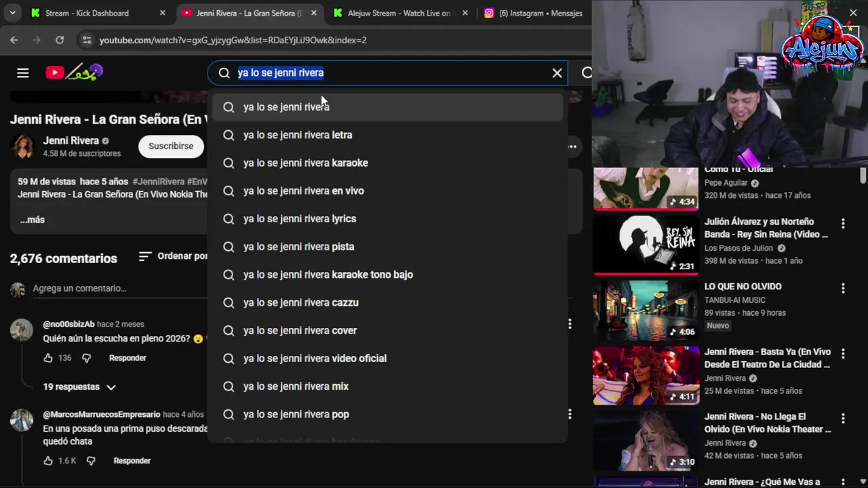The width and height of the screenshot is (868, 488).
Task: Open @no00sbizAb commenter profile avatar
Action: pos(22,330)
